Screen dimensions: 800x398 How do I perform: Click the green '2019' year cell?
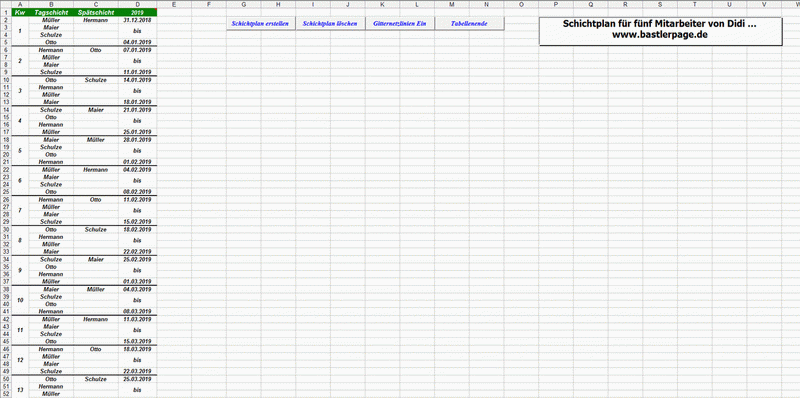(137, 12)
